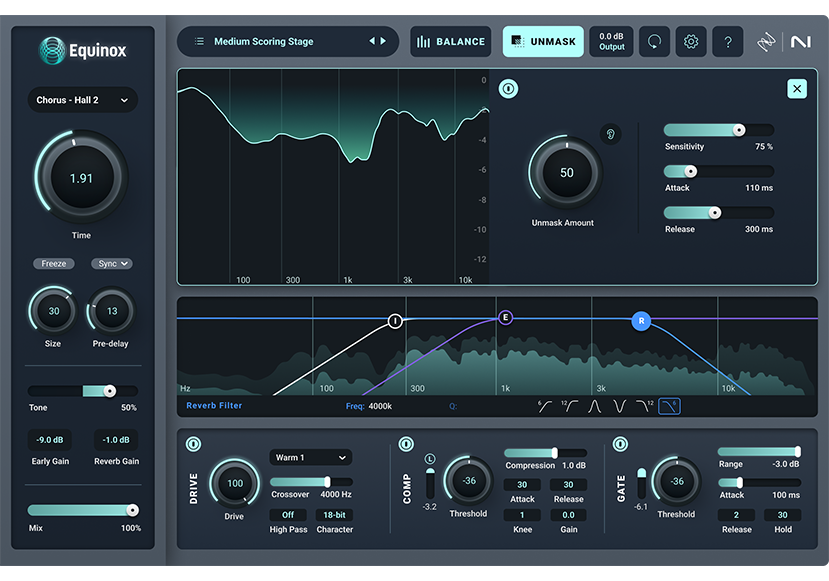Open the preset list menu icon
This screenshot has width=829, height=581.
tap(199, 41)
